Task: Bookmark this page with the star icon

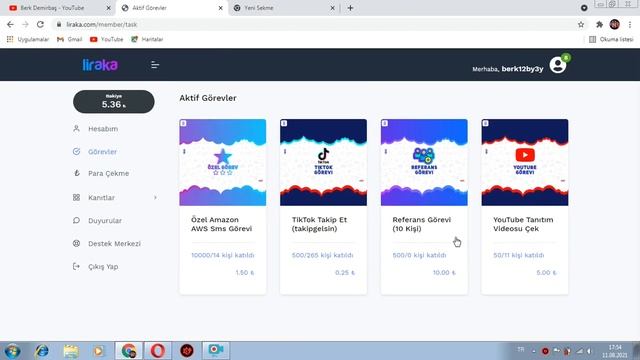Action: [x=581, y=24]
